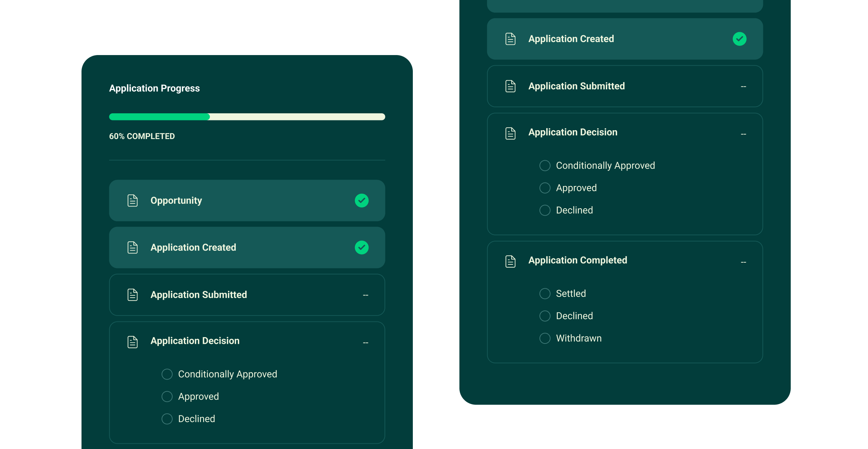
Task: Choose Conditionally Approved in left panel
Action: [167, 374]
